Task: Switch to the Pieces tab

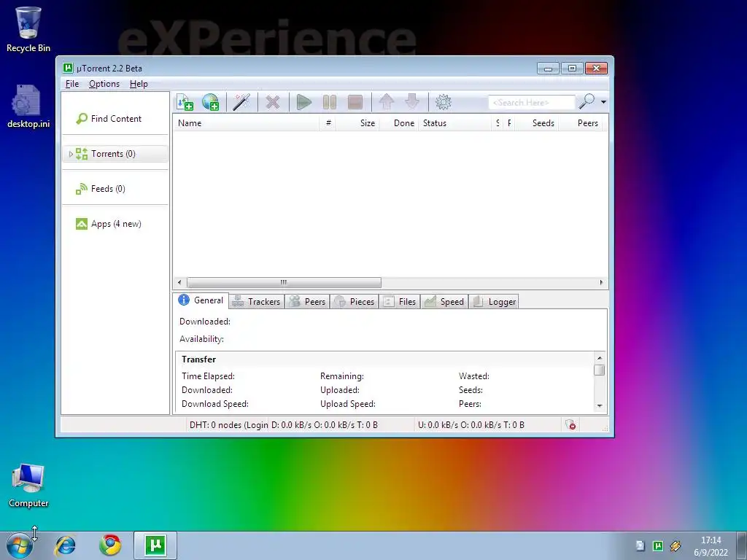Action: 355,301
